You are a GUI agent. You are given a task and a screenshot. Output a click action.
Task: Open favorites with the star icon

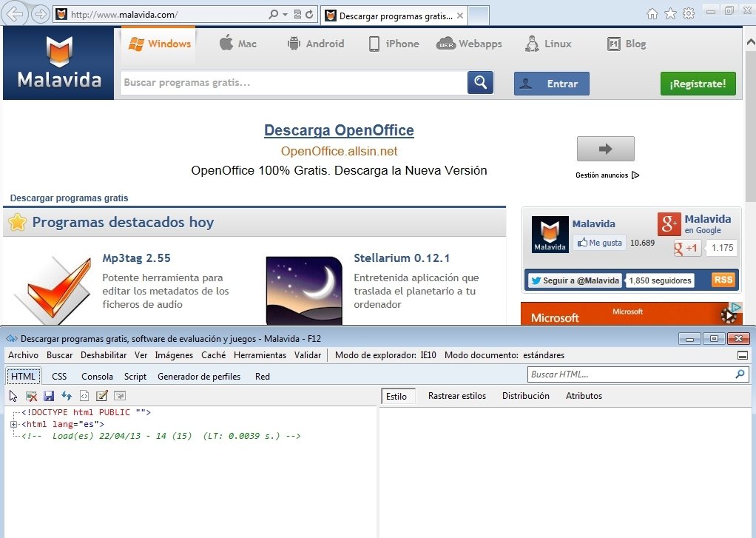[670, 13]
